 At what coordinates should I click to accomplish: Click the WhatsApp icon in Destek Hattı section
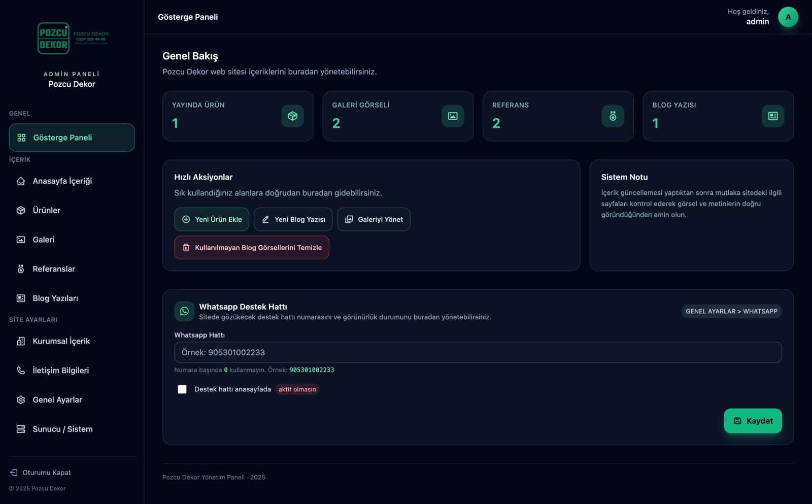click(x=184, y=311)
